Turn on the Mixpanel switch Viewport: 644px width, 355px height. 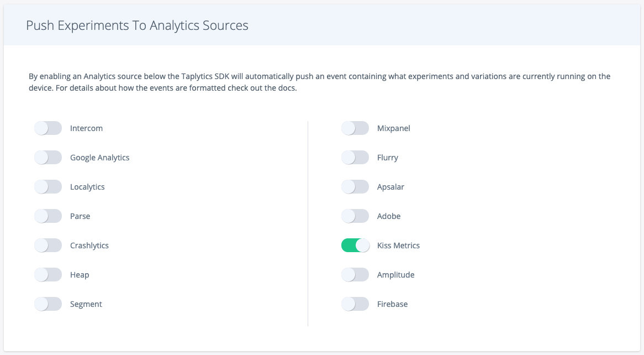[x=355, y=128]
